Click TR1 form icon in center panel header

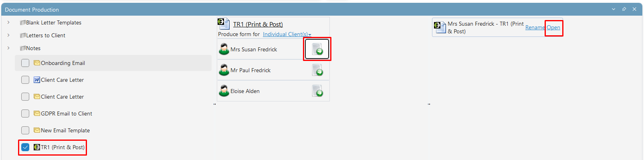pyautogui.click(x=224, y=24)
